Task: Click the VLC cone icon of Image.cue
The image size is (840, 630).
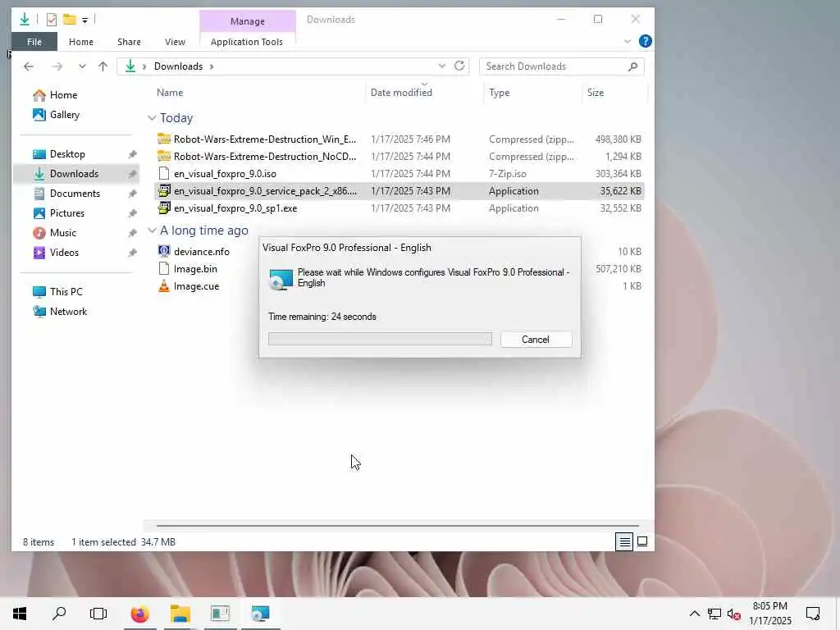Action: 164,286
